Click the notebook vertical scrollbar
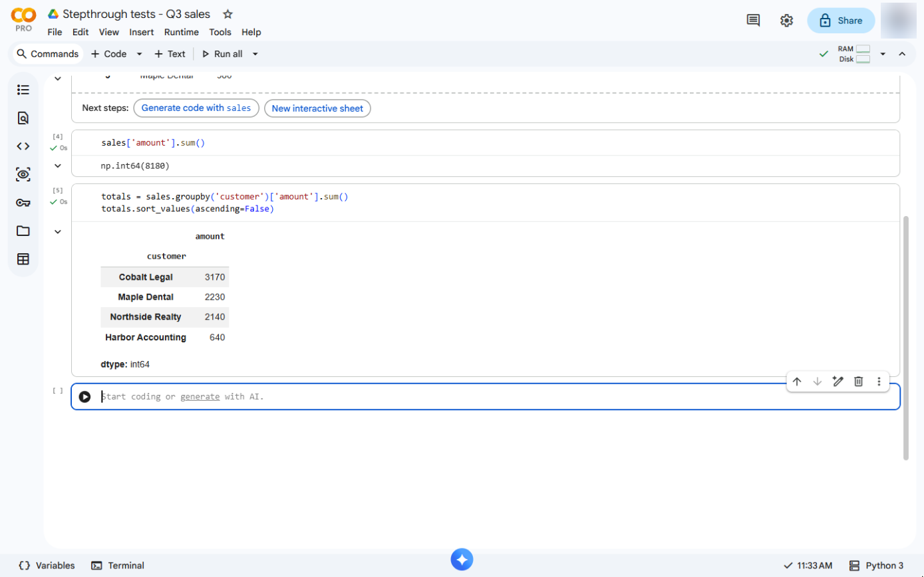This screenshot has width=924, height=577. (x=905, y=338)
